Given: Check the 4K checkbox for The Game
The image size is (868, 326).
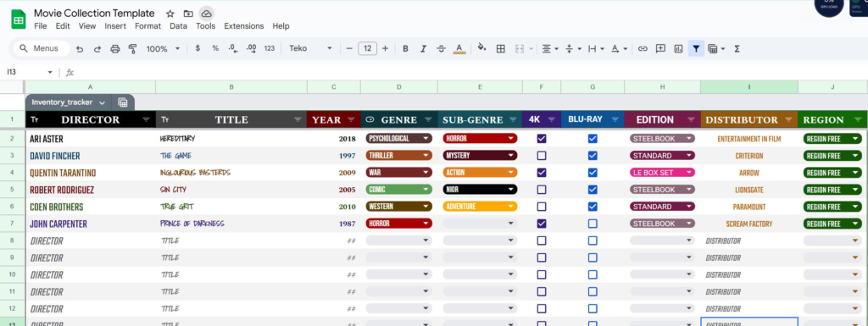Looking at the screenshot, I should coord(542,156).
